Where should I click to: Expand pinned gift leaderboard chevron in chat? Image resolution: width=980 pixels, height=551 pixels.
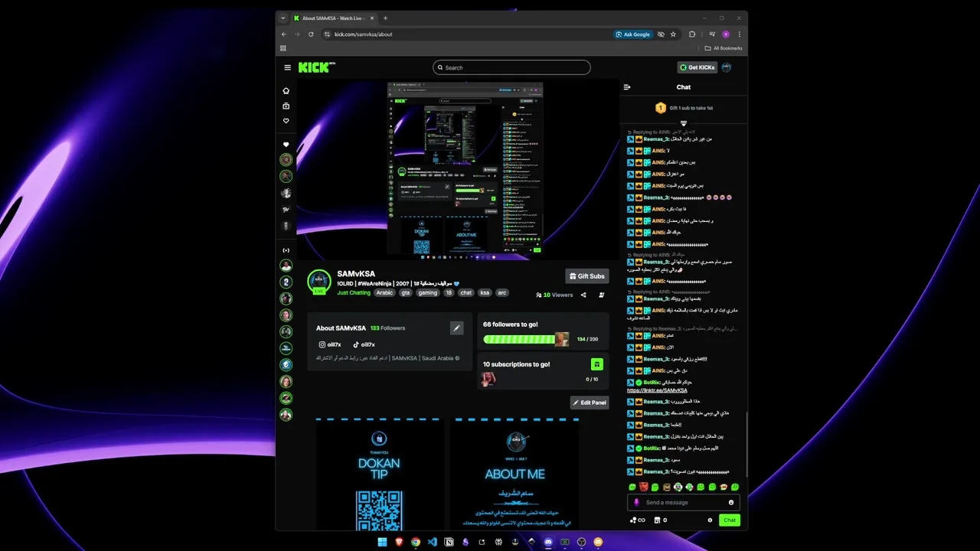[x=684, y=123]
